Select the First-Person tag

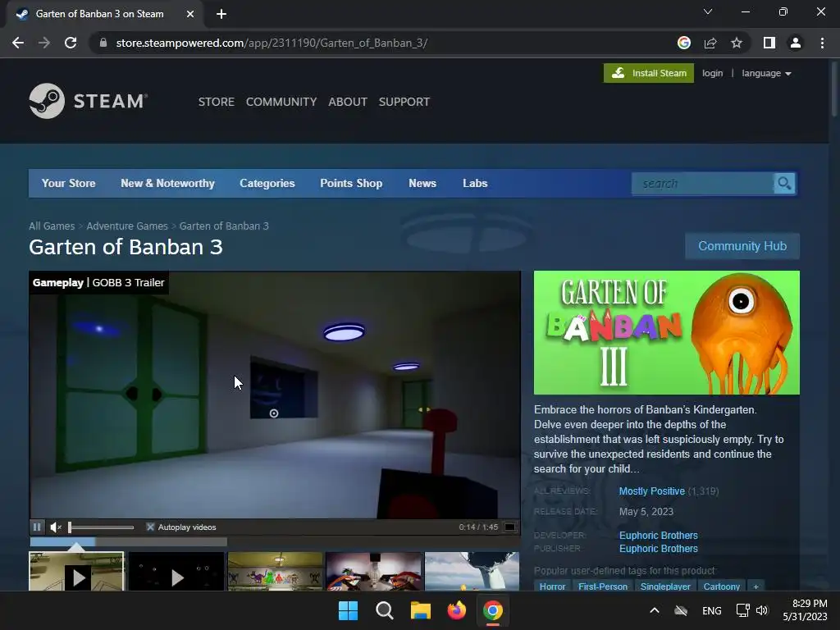[x=603, y=586]
